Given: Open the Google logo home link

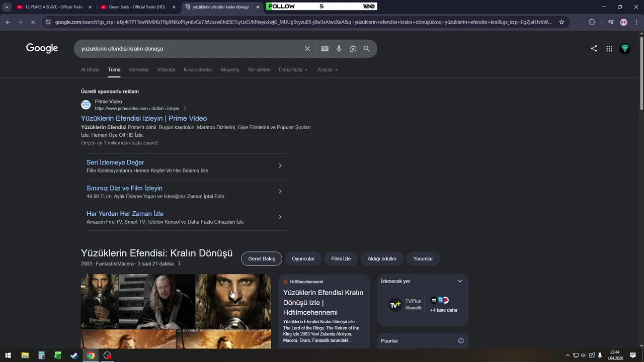Looking at the screenshot, I should pyautogui.click(x=42, y=48).
